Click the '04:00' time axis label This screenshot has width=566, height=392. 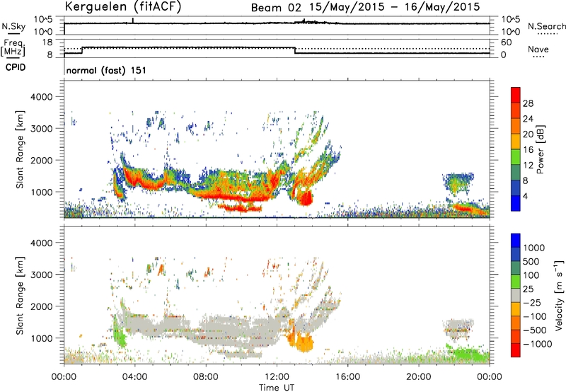click(134, 377)
